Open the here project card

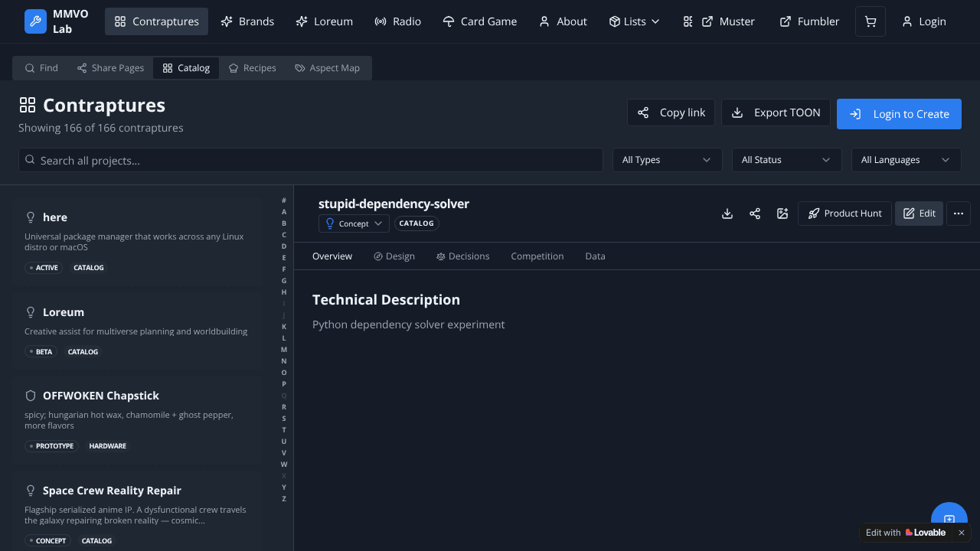pos(137,242)
